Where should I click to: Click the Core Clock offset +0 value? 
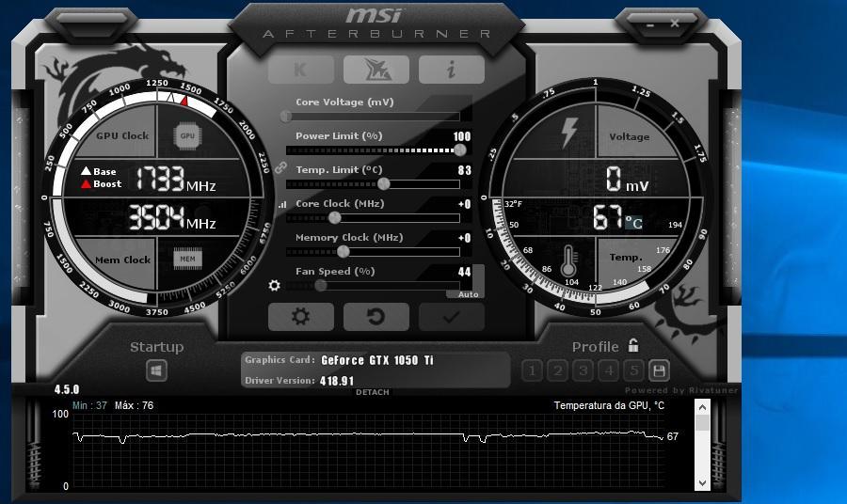point(465,204)
